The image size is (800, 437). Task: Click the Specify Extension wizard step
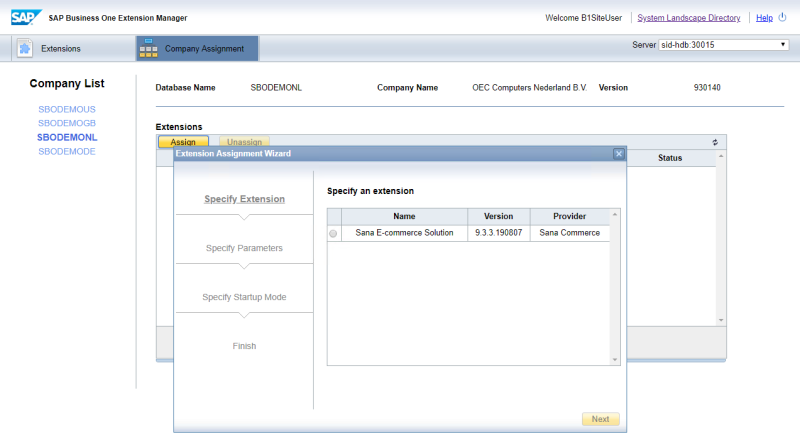244,199
